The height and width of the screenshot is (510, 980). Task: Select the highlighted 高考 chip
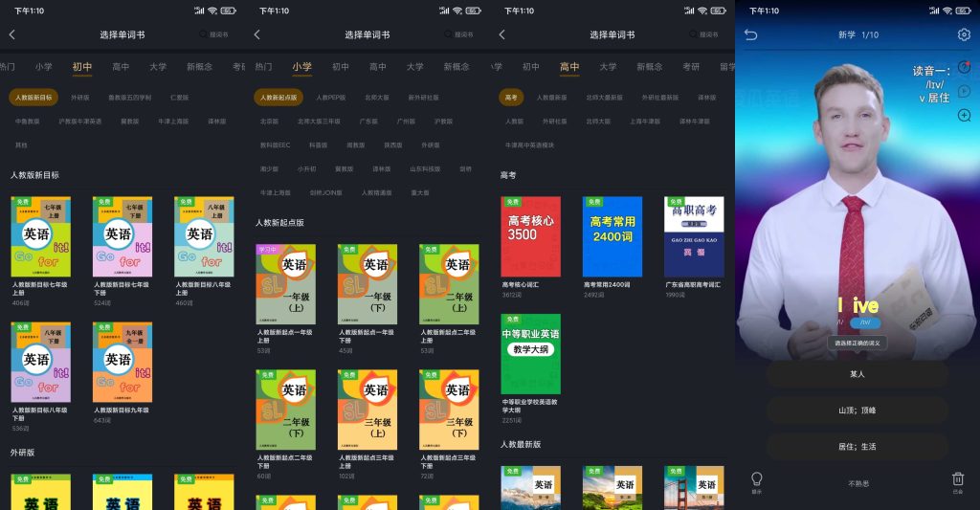tap(511, 98)
